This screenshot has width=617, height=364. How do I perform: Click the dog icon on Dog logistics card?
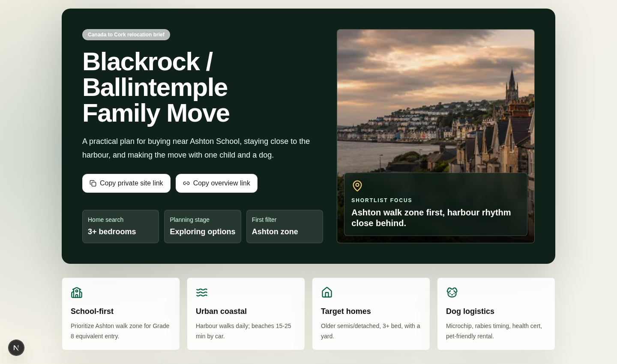pyautogui.click(x=452, y=292)
